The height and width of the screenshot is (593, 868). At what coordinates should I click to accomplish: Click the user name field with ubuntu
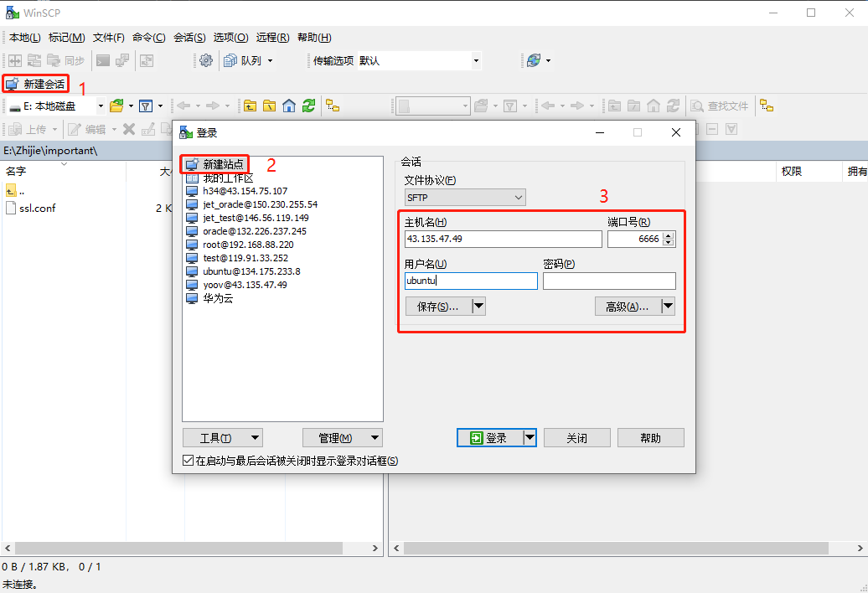tap(471, 281)
